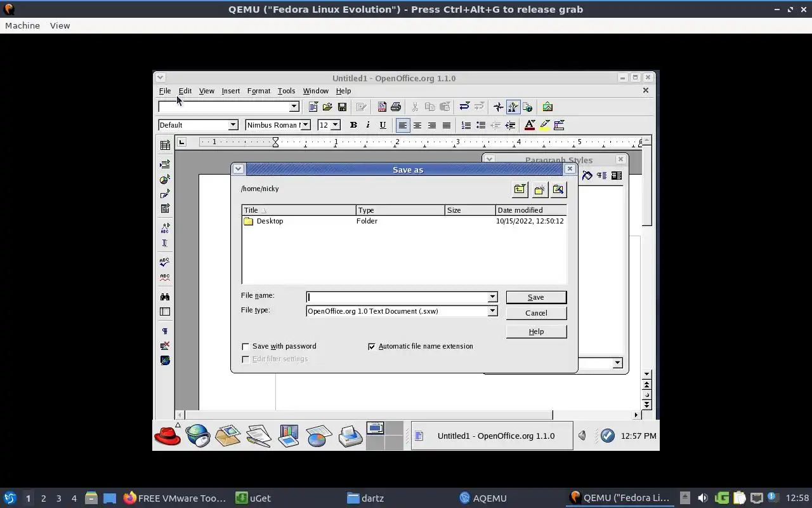Center align the paragraph
This screenshot has height=508, width=812.
click(417, 125)
